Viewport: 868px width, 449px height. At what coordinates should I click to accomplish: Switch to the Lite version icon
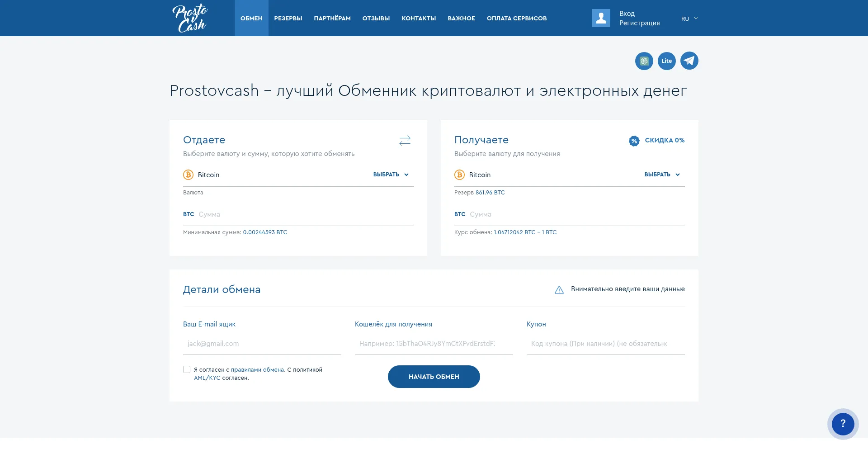tap(667, 61)
